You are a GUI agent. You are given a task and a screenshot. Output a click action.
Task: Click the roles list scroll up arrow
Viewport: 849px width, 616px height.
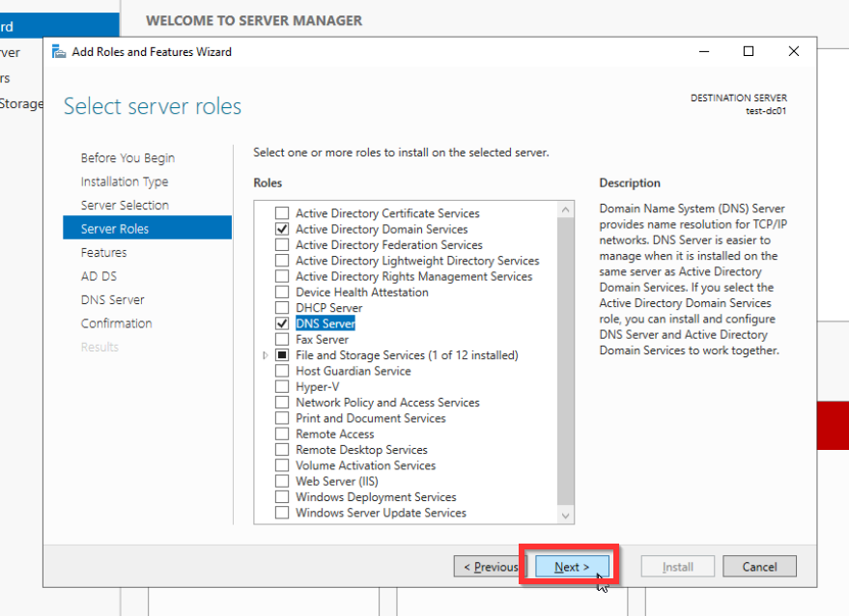tap(565, 210)
